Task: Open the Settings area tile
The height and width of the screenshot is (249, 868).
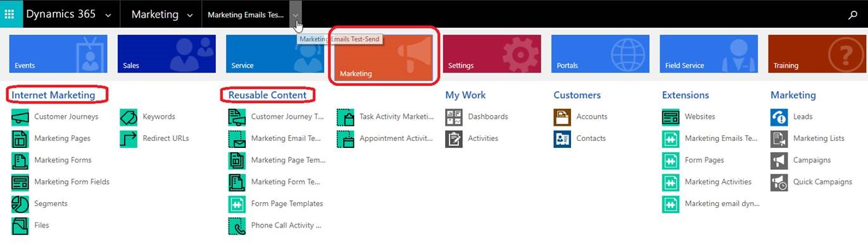Action: pyautogui.click(x=492, y=54)
